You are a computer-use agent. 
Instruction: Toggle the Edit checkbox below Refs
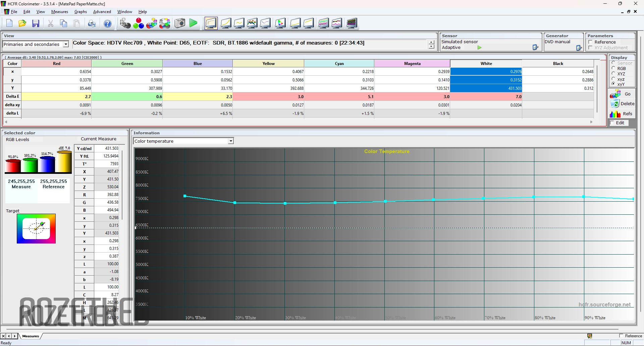point(612,123)
